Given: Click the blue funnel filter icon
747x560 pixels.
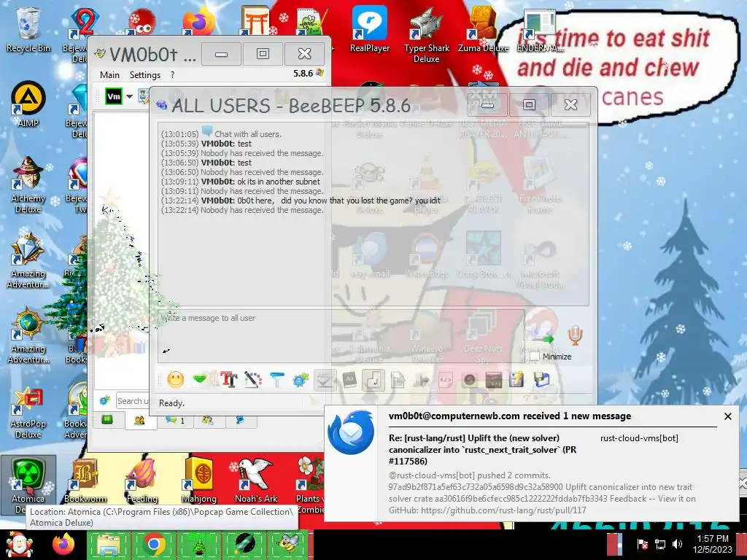Looking at the screenshot, I should [x=276, y=379].
